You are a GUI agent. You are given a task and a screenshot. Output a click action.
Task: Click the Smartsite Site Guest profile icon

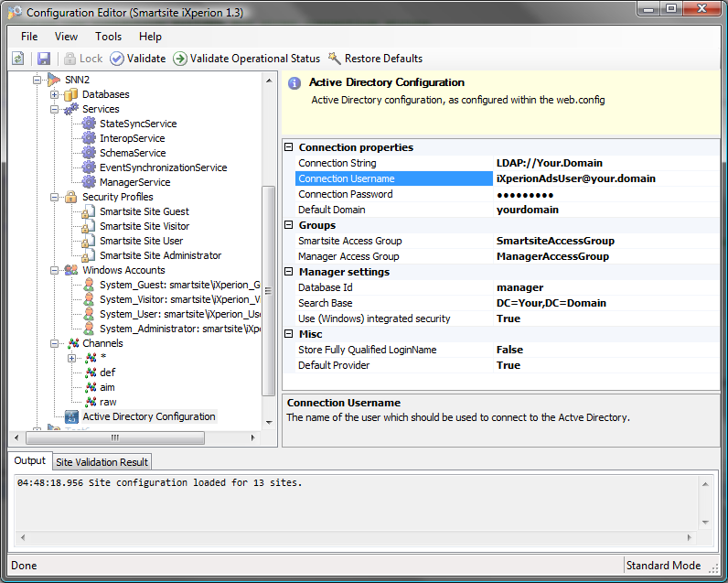point(88,211)
